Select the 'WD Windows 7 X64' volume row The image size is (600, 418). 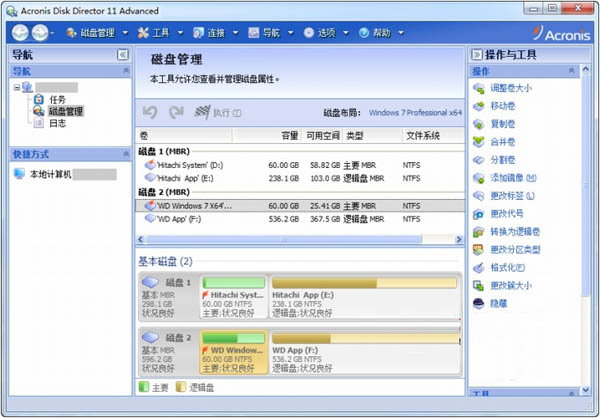coord(300,206)
